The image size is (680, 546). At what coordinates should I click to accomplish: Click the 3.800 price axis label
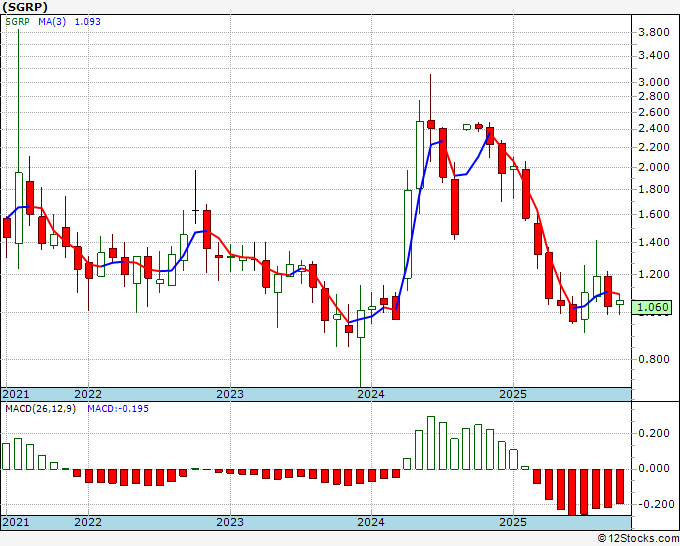click(655, 32)
